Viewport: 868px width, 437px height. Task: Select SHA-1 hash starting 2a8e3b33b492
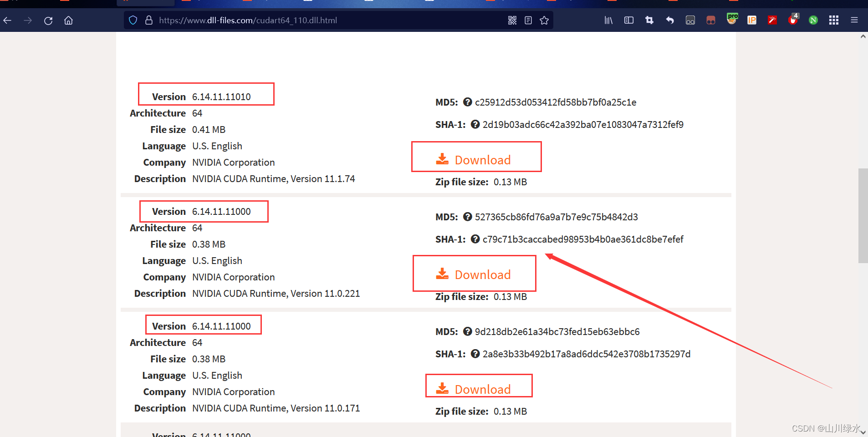click(587, 354)
